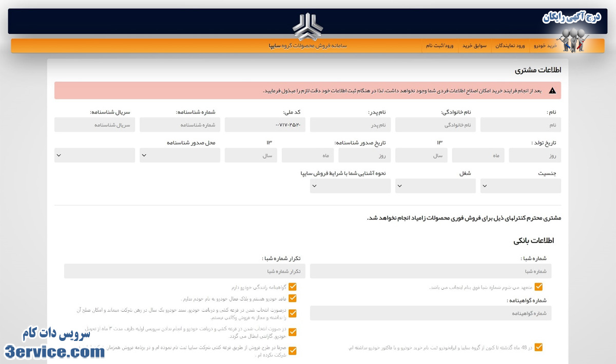Click the تاریخ صدور شناسنامه ماه field

307,155
